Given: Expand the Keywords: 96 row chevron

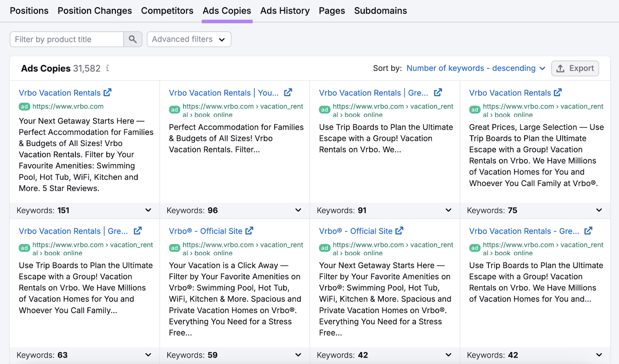Looking at the screenshot, I should click(x=298, y=210).
